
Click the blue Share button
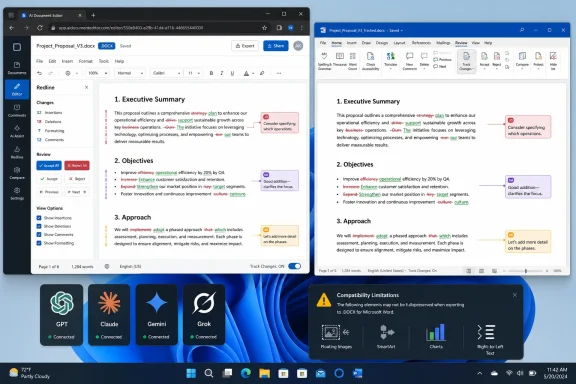pos(276,46)
